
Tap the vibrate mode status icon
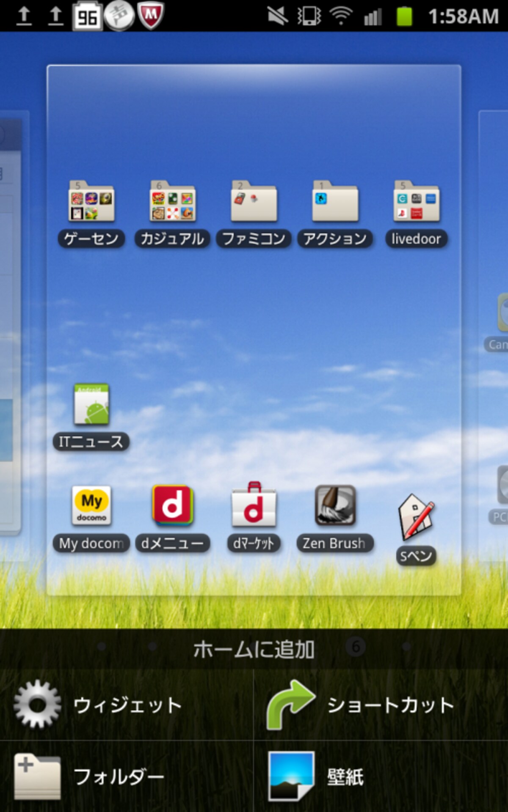pos(309,16)
